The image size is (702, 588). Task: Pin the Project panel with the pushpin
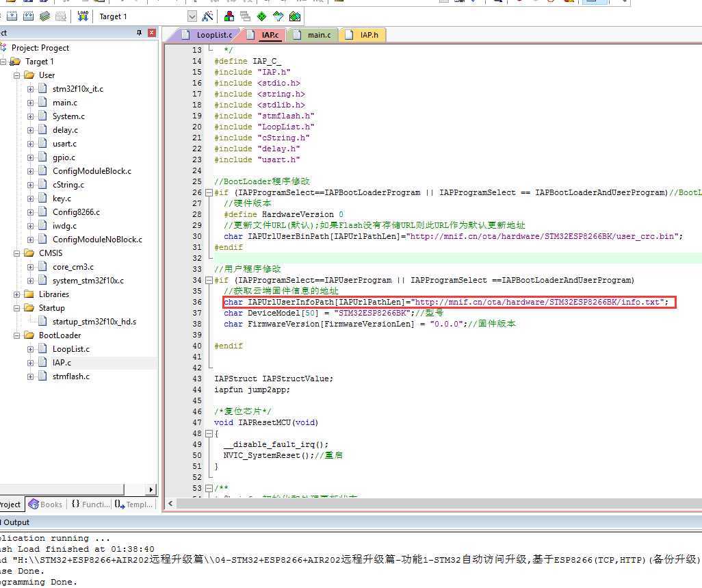click(x=139, y=33)
